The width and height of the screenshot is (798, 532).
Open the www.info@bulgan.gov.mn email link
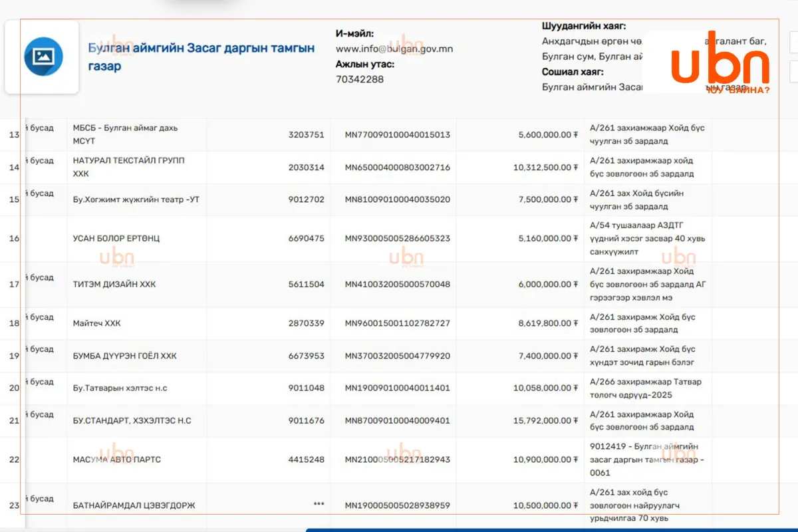394,49
